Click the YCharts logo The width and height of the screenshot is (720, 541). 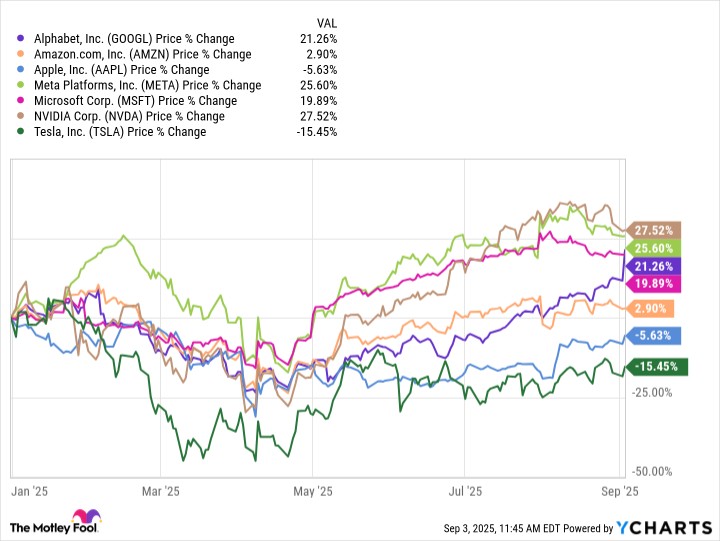[664, 528]
